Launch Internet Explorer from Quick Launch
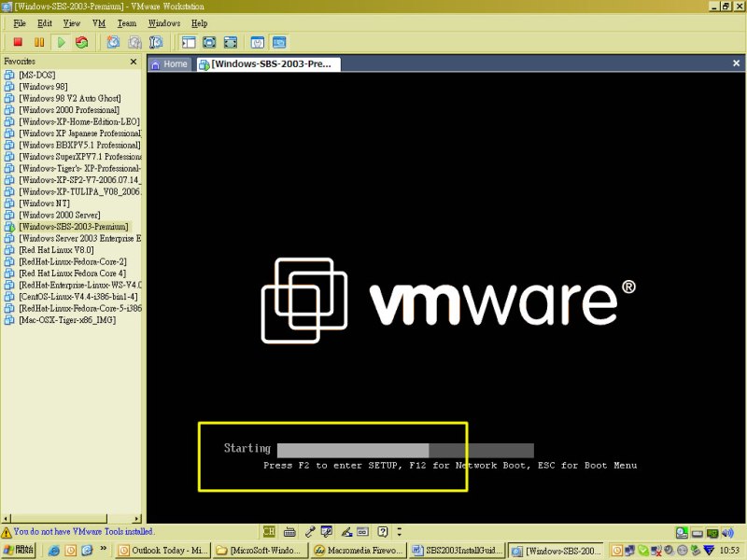 point(54,551)
